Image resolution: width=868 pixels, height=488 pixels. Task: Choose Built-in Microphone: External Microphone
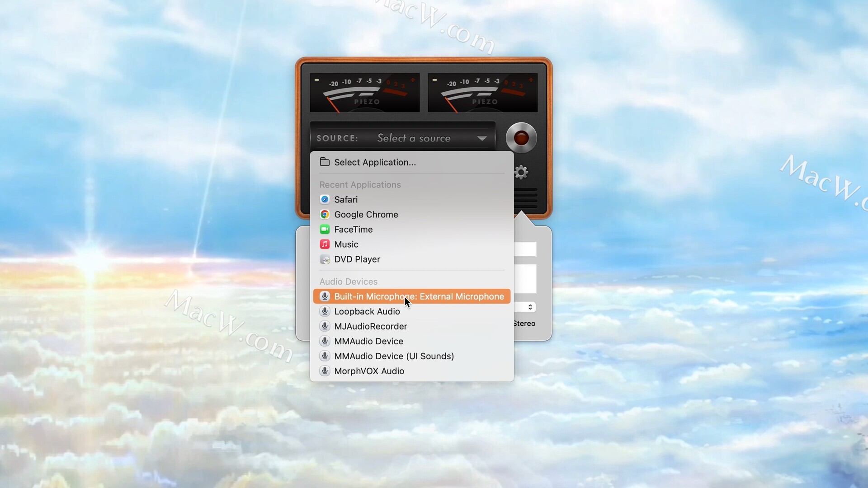pos(412,296)
